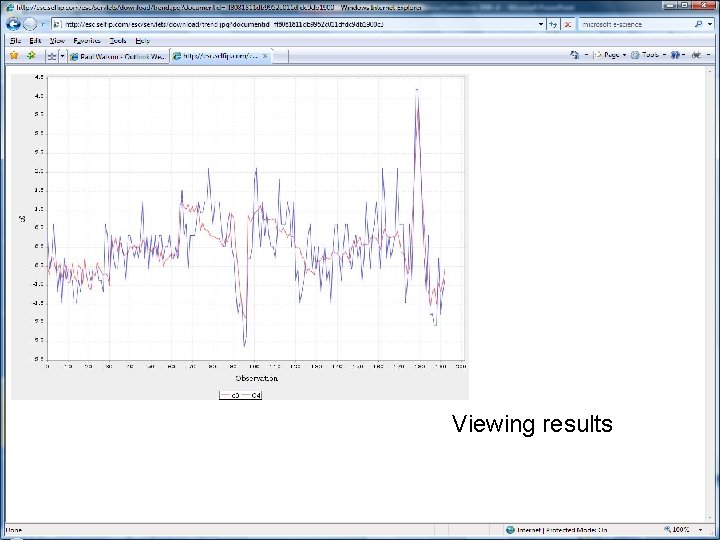Image resolution: width=720 pixels, height=540 pixels.
Task: Stop loading with the red X icon
Action: tap(568, 24)
